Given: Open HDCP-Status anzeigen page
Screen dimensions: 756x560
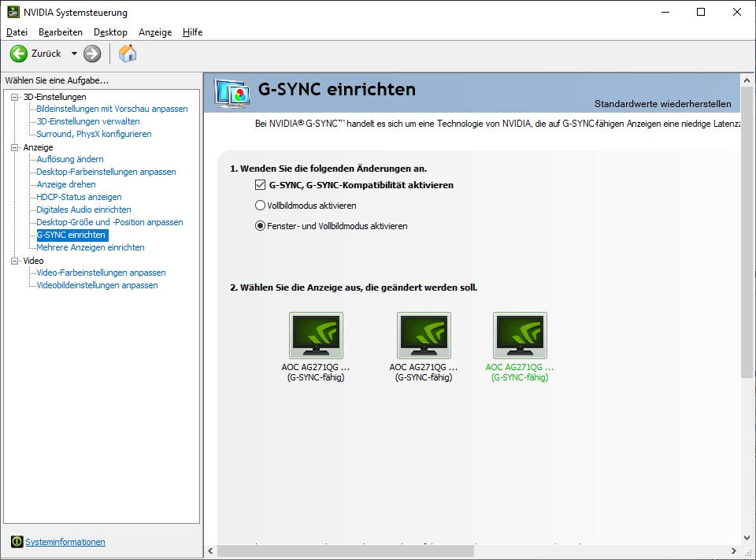Looking at the screenshot, I should click(79, 197).
